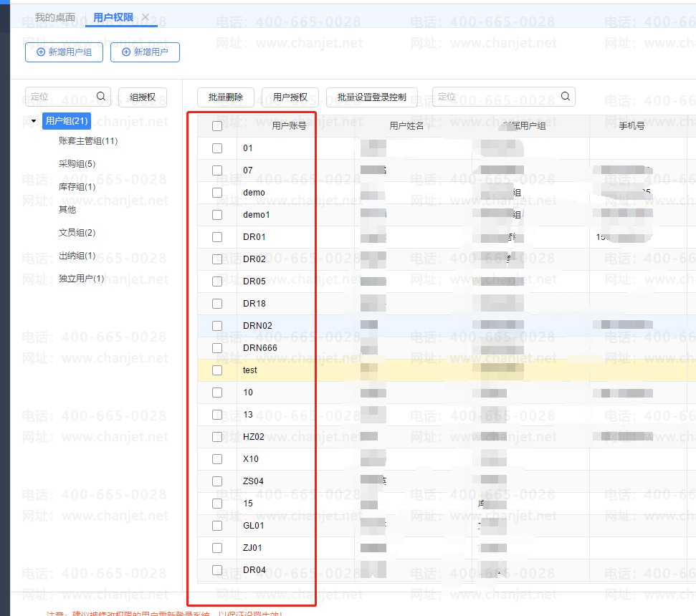Switch to the 我的桌面 tab
696x616 pixels.
pyautogui.click(x=55, y=17)
